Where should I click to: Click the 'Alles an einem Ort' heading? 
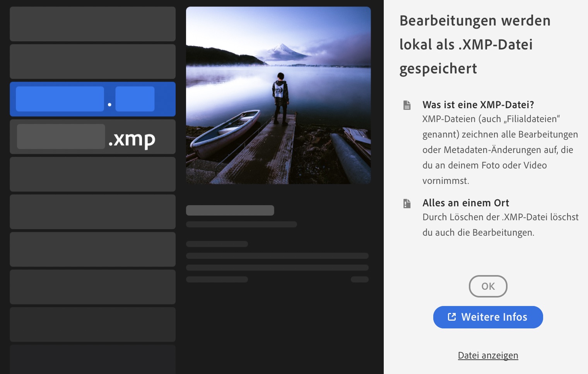click(x=466, y=203)
